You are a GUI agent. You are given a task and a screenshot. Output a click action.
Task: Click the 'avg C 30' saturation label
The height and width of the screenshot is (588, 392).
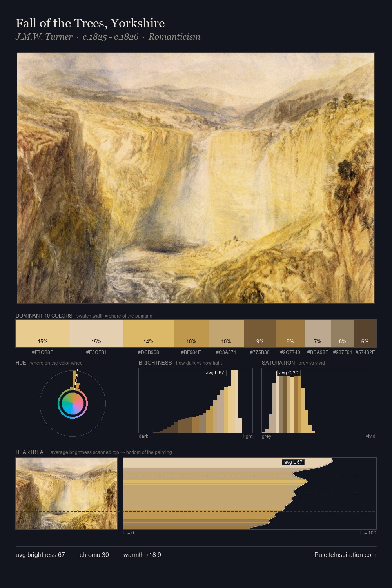tap(289, 373)
